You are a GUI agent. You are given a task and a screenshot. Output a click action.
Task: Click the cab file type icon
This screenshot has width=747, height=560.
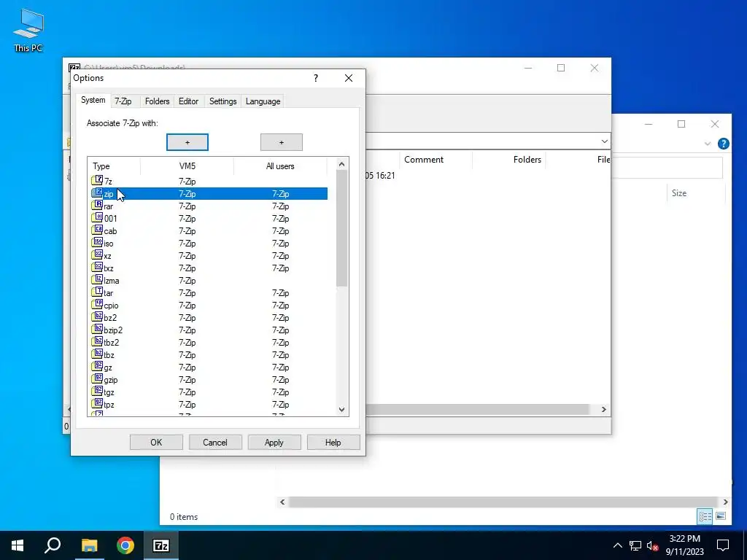[97, 230]
